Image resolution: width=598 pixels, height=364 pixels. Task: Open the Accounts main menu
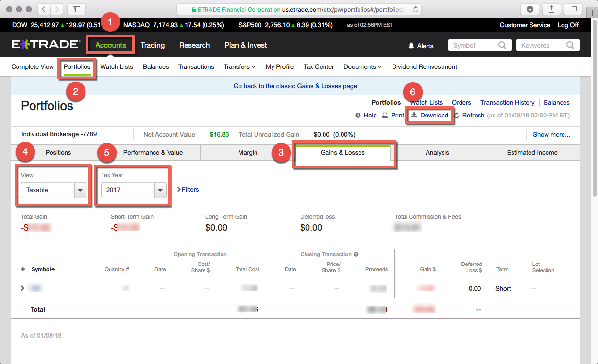(x=111, y=45)
